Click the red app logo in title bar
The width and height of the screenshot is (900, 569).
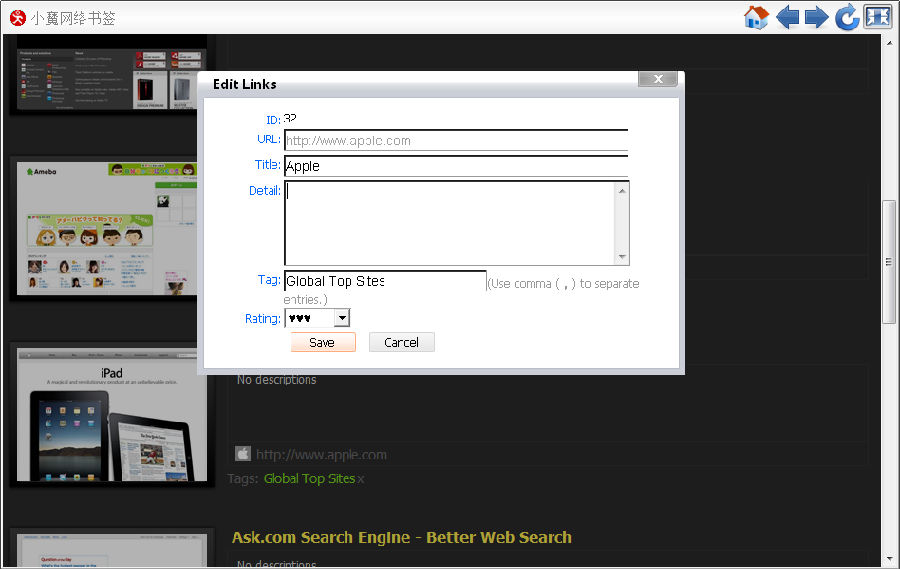pos(17,17)
